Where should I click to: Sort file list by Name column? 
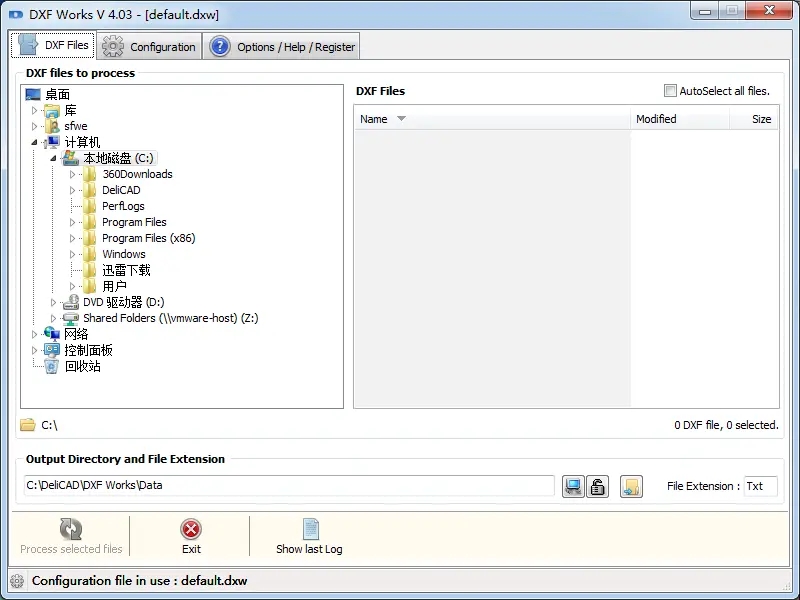[x=492, y=119]
